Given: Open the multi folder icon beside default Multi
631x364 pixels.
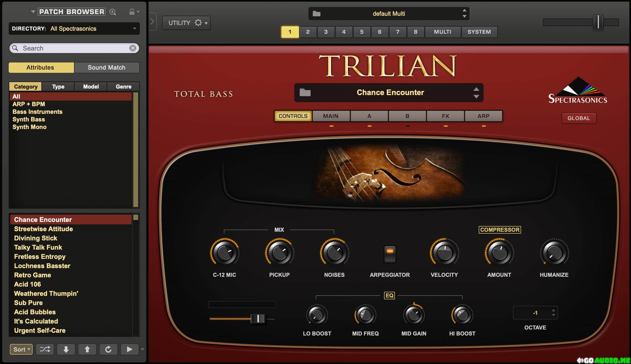Looking at the screenshot, I should (317, 14).
